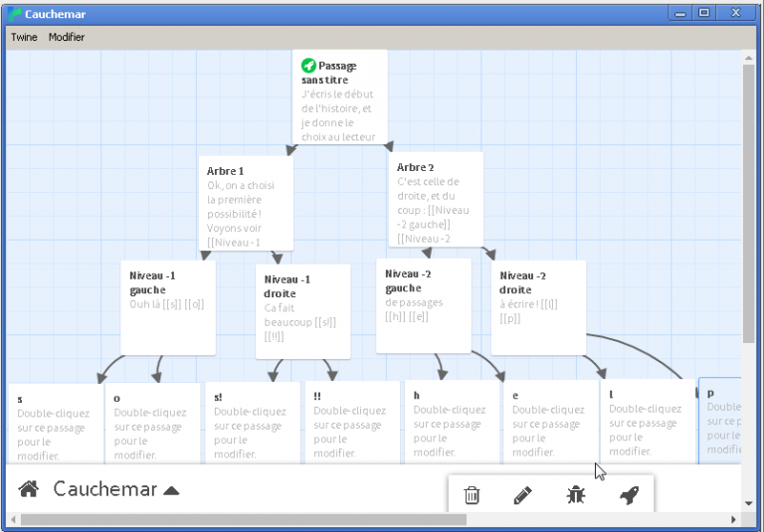
Task: Select the passage titled o
Action: 152,424
